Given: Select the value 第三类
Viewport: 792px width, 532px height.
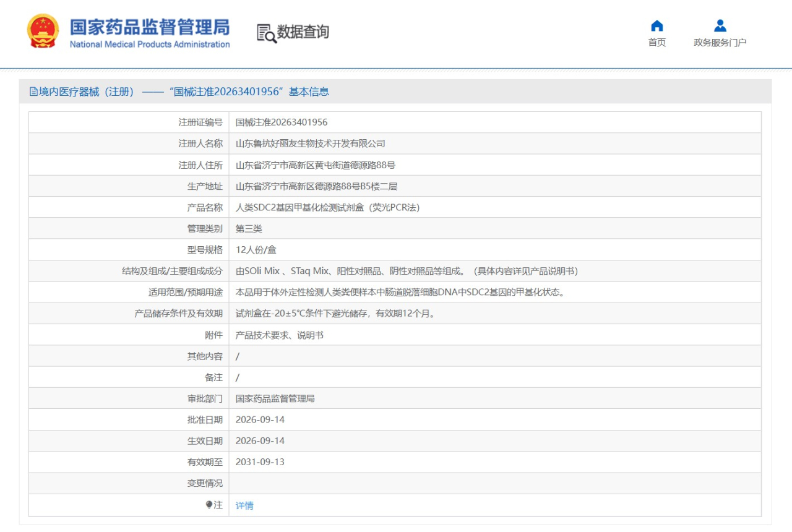Looking at the screenshot, I should 249,228.
